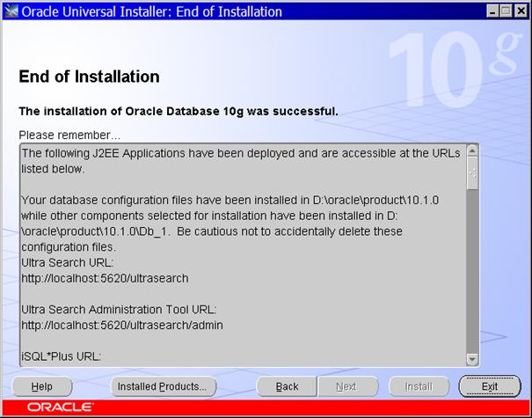The image size is (532, 418).
Task: Open the Help button
Action: click(41, 386)
